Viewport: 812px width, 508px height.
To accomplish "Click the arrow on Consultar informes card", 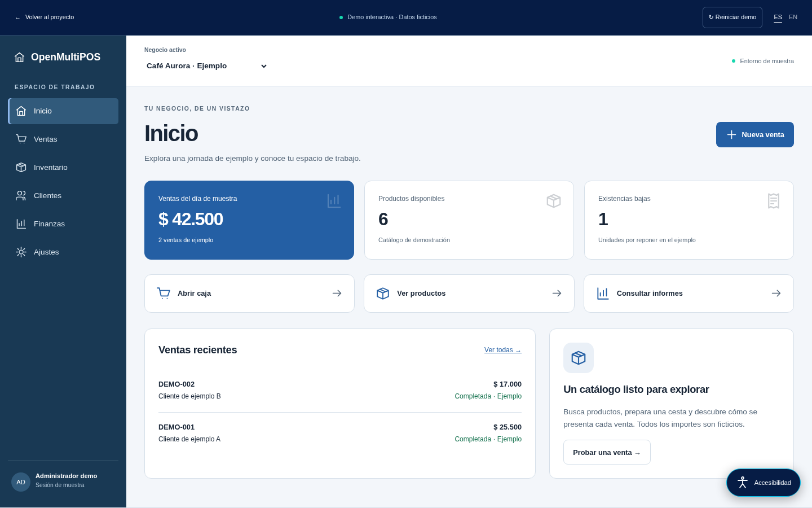I will pyautogui.click(x=776, y=294).
